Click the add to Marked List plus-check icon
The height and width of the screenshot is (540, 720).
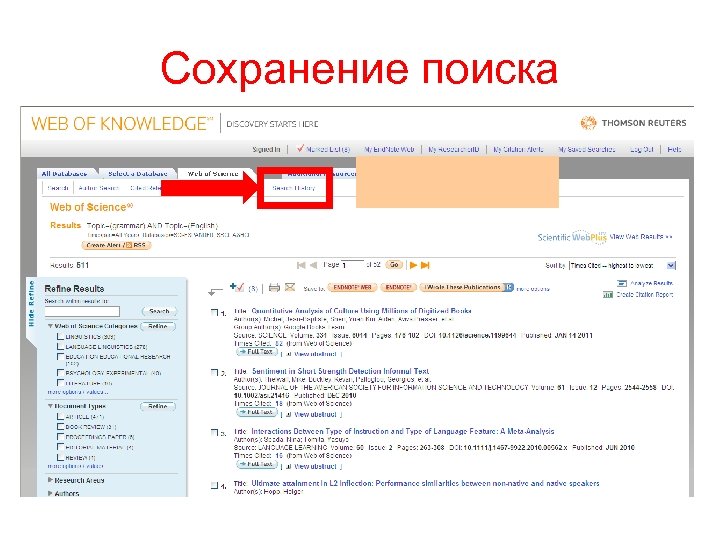(x=237, y=287)
